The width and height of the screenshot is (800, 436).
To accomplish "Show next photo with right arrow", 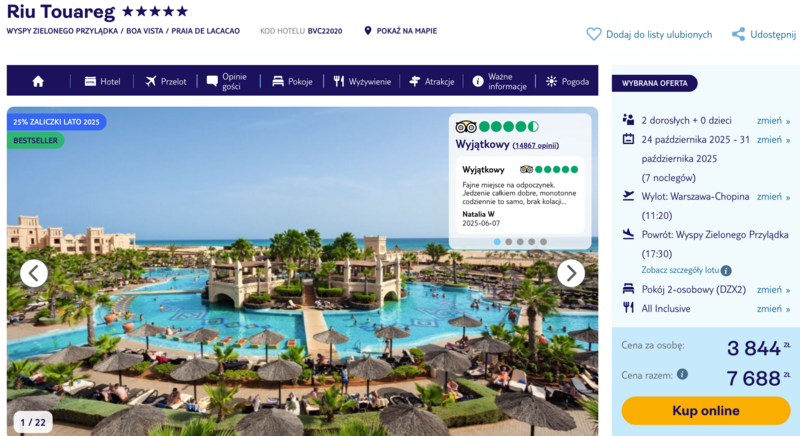I will pyautogui.click(x=570, y=273).
